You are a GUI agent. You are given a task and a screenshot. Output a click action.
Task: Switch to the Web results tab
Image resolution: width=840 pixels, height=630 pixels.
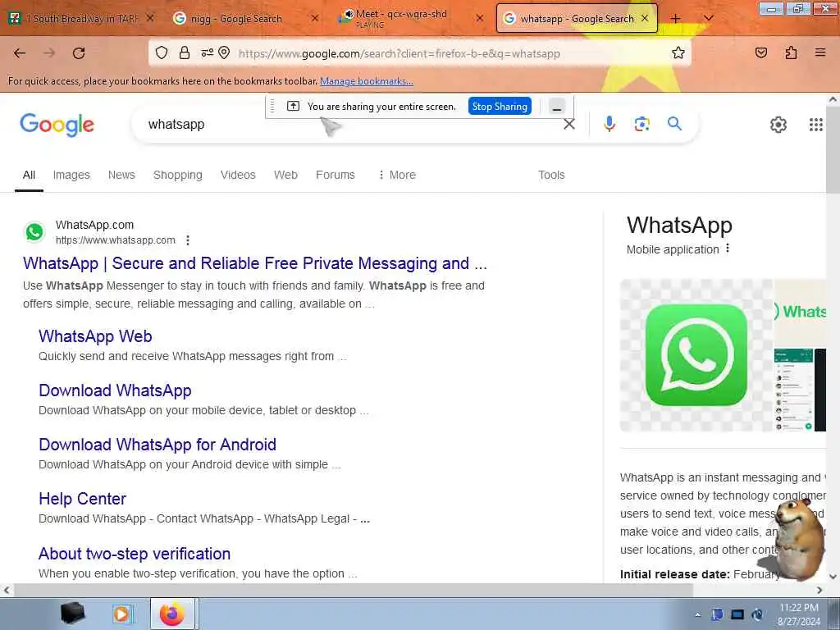point(285,175)
